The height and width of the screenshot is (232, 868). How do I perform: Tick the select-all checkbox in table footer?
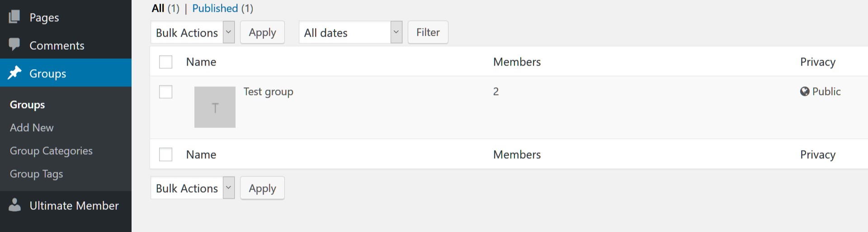(x=165, y=155)
